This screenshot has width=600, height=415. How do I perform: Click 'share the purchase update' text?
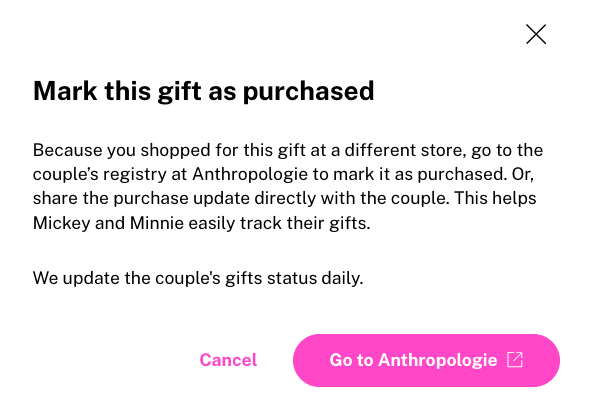tap(141, 199)
